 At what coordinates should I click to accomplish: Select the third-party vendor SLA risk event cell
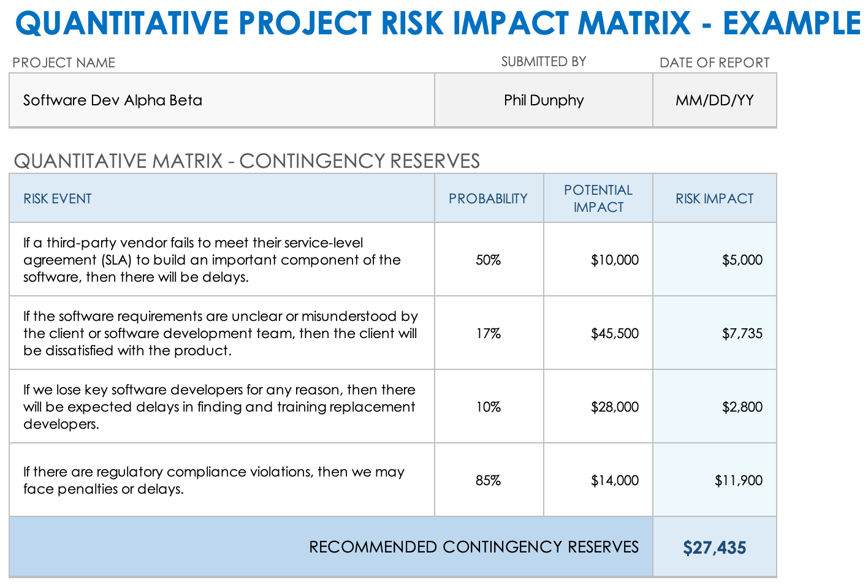pyautogui.click(x=221, y=260)
